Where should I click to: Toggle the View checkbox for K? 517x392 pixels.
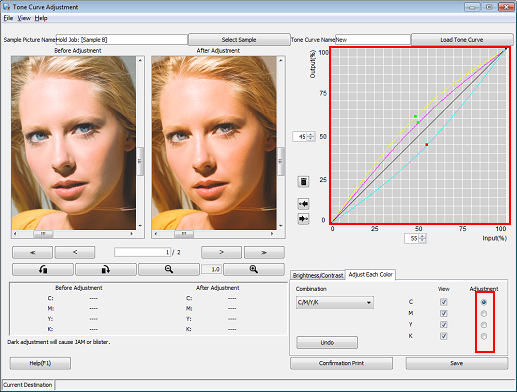tap(443, 336)
